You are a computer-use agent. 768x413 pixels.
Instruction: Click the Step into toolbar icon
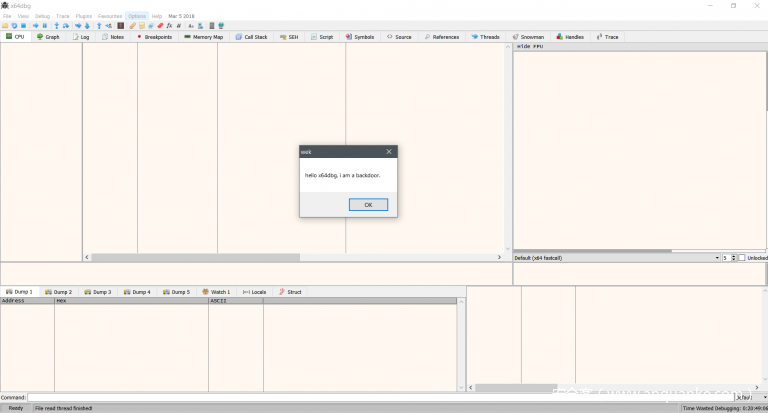(x=57, y=26)
